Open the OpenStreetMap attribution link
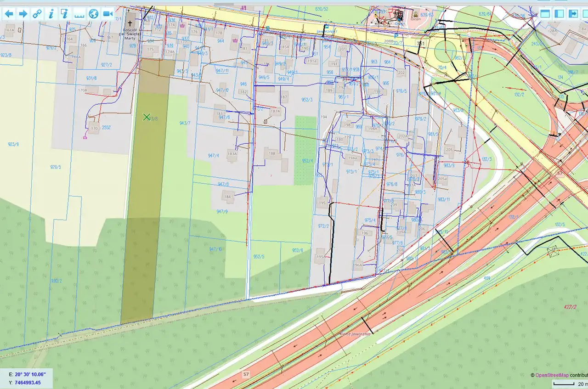 tap(552, 375)
